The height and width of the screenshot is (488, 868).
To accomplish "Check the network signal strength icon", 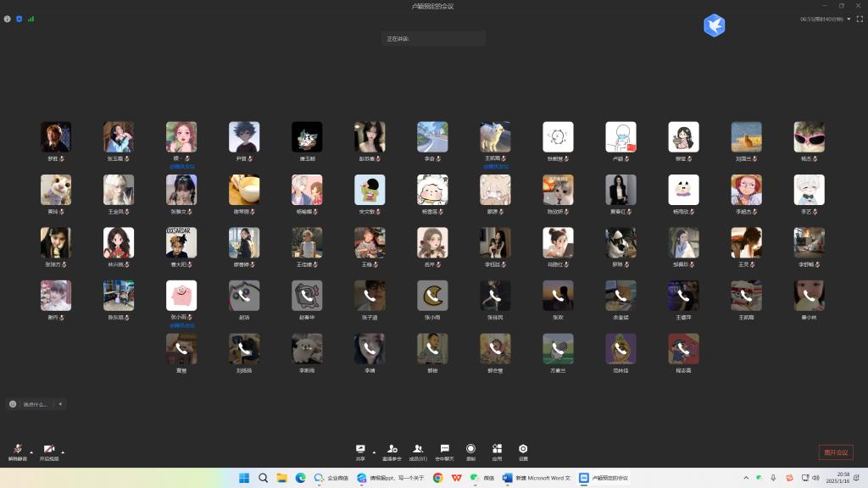I will 31,19.
